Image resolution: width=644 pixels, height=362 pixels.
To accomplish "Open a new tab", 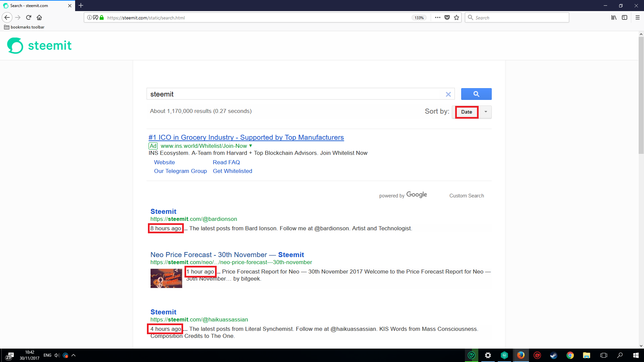I will point(81,5).
